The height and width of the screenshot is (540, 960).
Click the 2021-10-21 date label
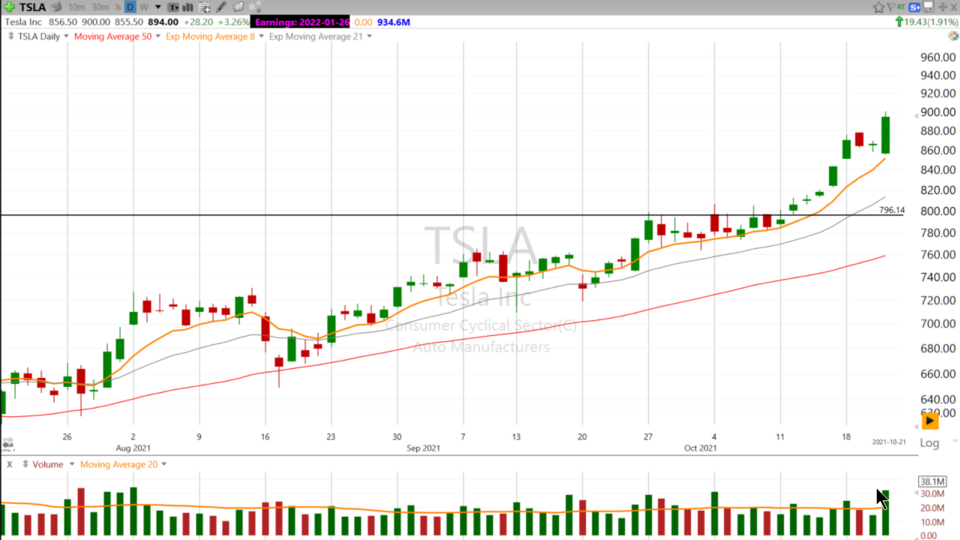point(888,442)
